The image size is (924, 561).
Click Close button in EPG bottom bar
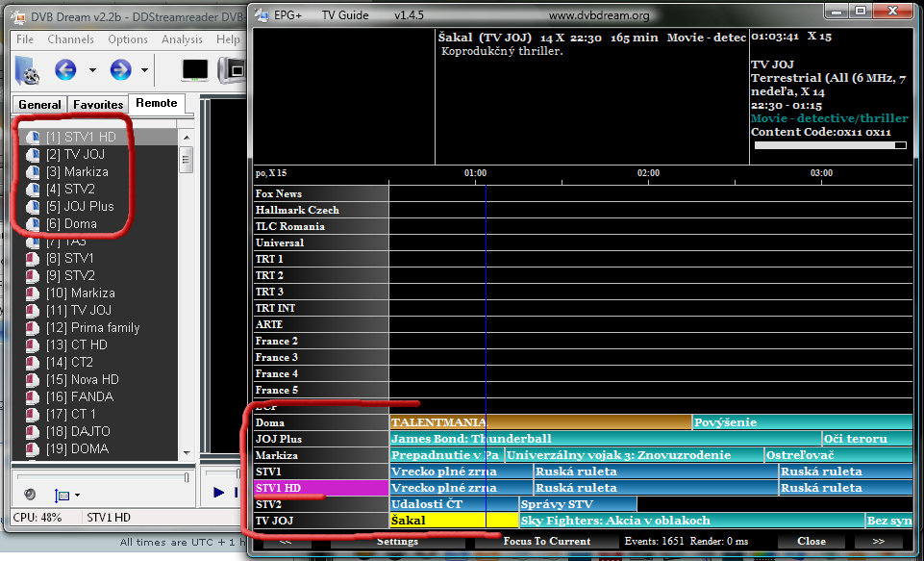[x=812, y=541]
